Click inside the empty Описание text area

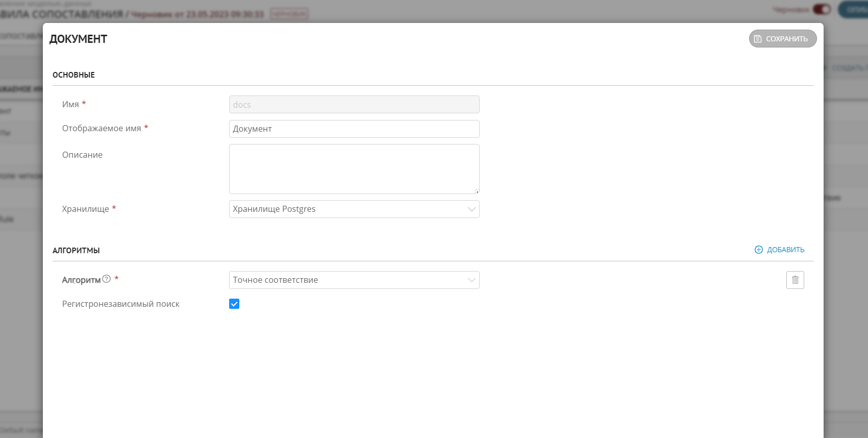(354, 168)
